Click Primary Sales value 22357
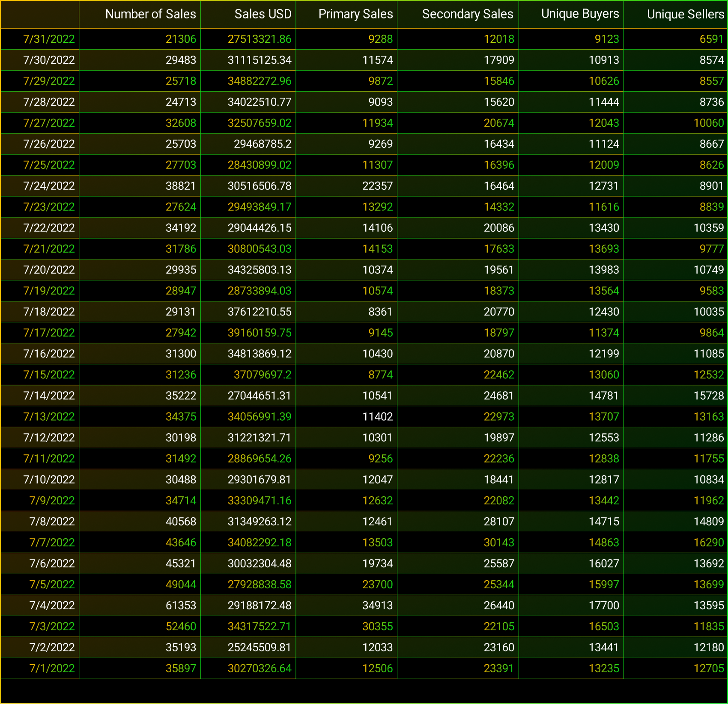Image resolution: width=728 pixels, height=704 pixels. click(347, 186)
